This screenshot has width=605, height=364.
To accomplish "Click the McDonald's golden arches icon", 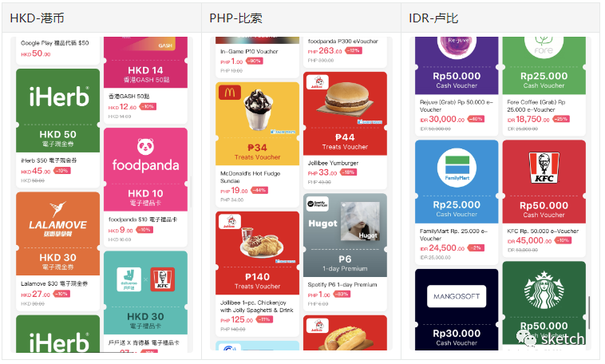I will [x=230, y=93].
